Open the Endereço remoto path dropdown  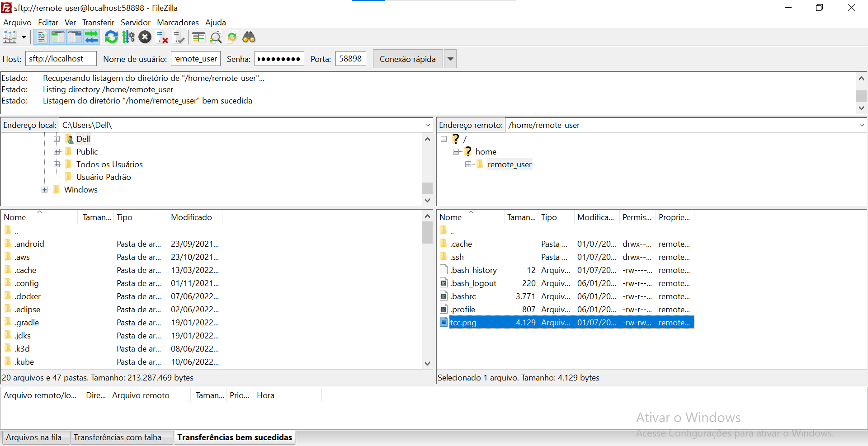(862, 125)
